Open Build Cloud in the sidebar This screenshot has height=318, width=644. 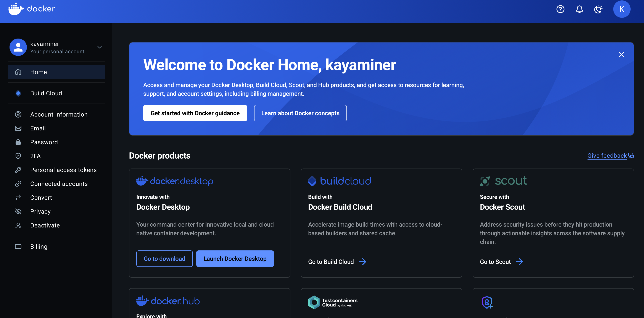pos(56,93)
